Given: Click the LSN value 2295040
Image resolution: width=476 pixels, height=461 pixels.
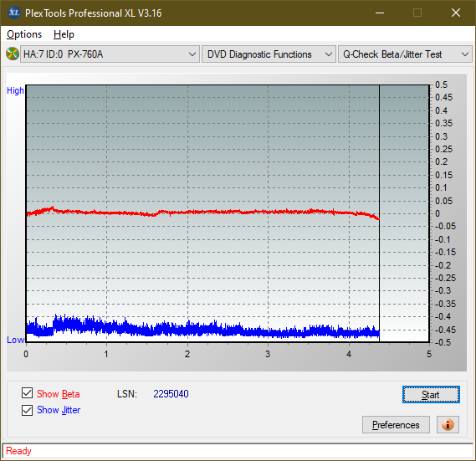Looking at the screenshot, I should (171, 394).
